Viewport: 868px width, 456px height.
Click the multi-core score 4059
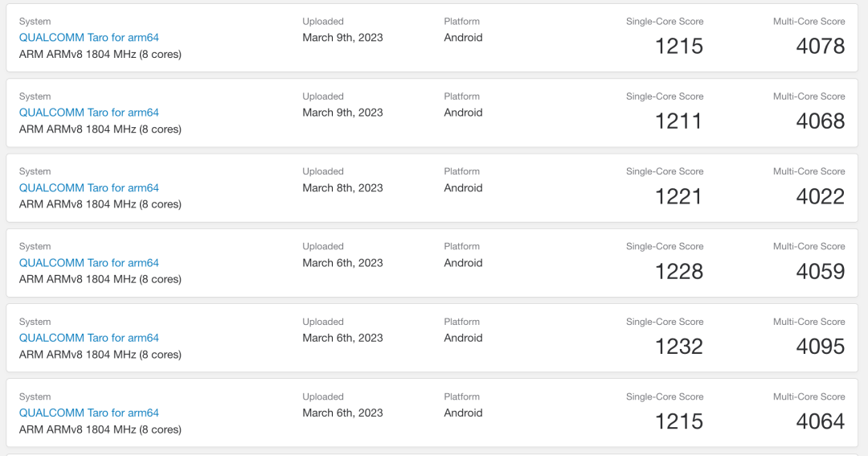[x=820, y=272]
